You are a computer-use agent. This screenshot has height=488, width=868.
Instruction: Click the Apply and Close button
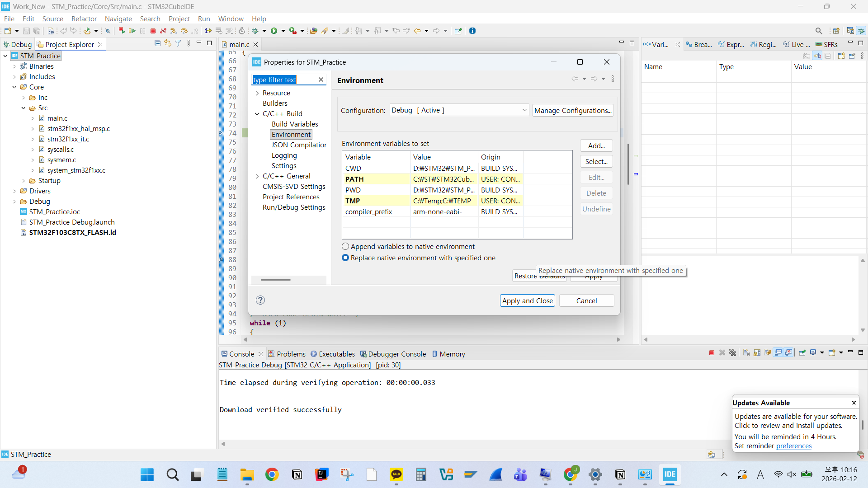pyautogui.click(x=527, y=300)
